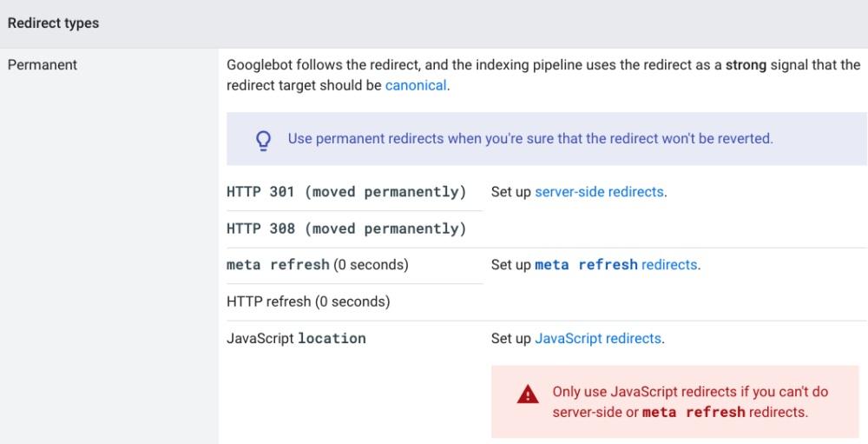Open the server-side redirects link
868x444 pixels.
[x=599, y=192]
